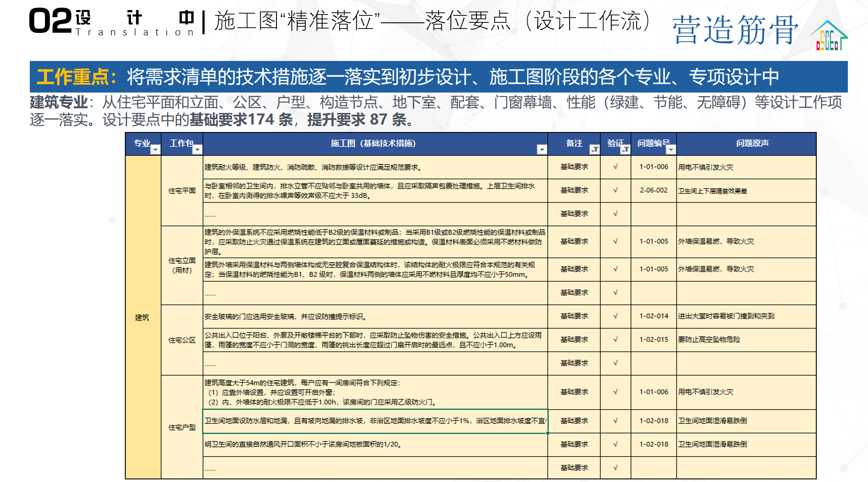The height and width of the screenshot is (482, 868).
Task: Select the merged 建筑 discipline cell
Action: [143, 317]
